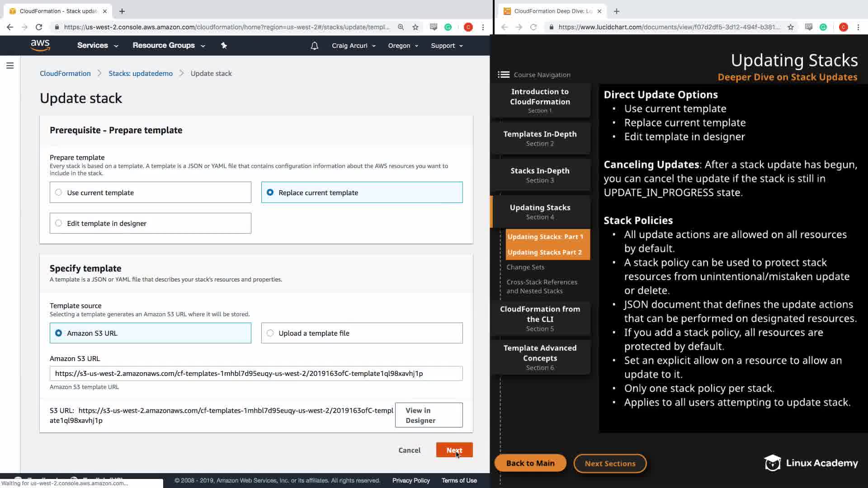Screen dimensions: 868x488
Task: Click the pin shortcut icon in navbar
Action: (224, 45)
